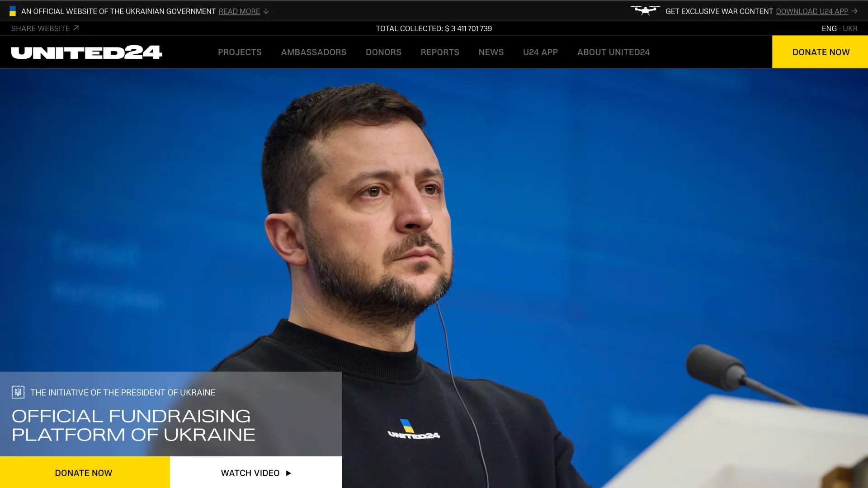Viewport: 868px width, 488px height.
Task: Click the Ukrainian flag icon in top banner
Action: pyautogui.click(x=13, y=11)
